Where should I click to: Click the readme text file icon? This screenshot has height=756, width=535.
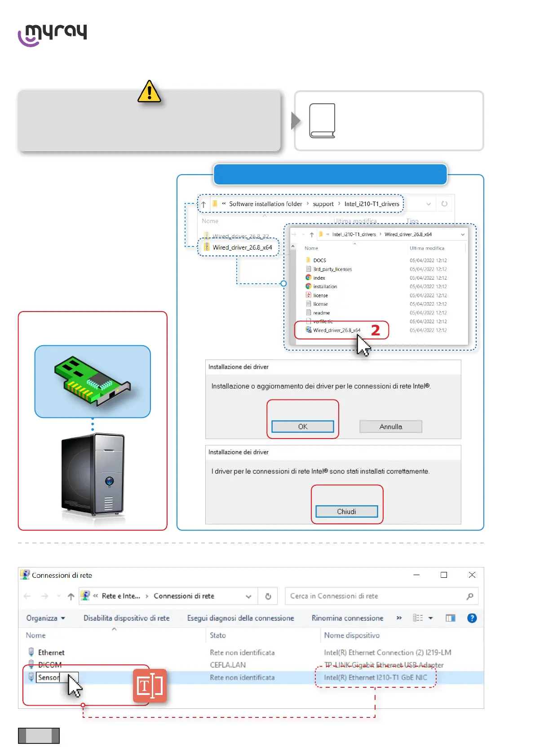308,312
